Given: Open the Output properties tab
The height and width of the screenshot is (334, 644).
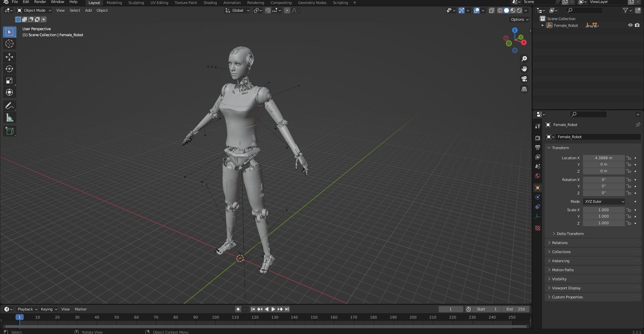Looking at the screenshot, I should pyautogui.click(x=538, y=147).
